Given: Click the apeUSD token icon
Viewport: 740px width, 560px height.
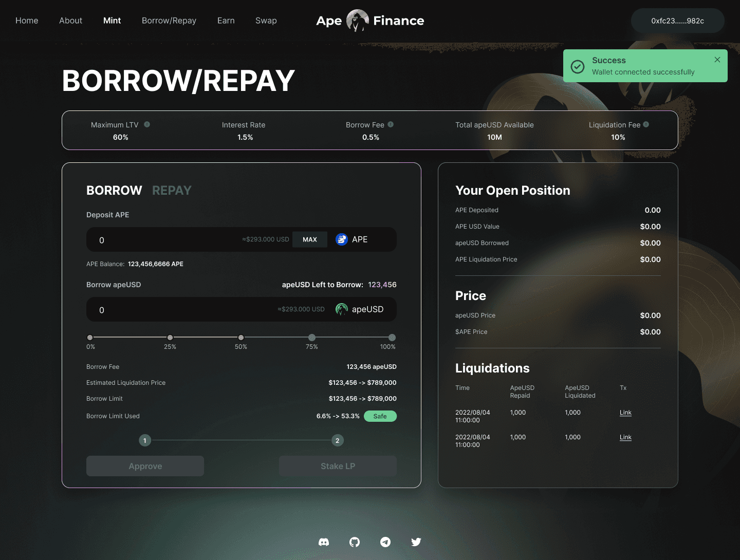Looking at the screenshot, I should pos(342,309).
